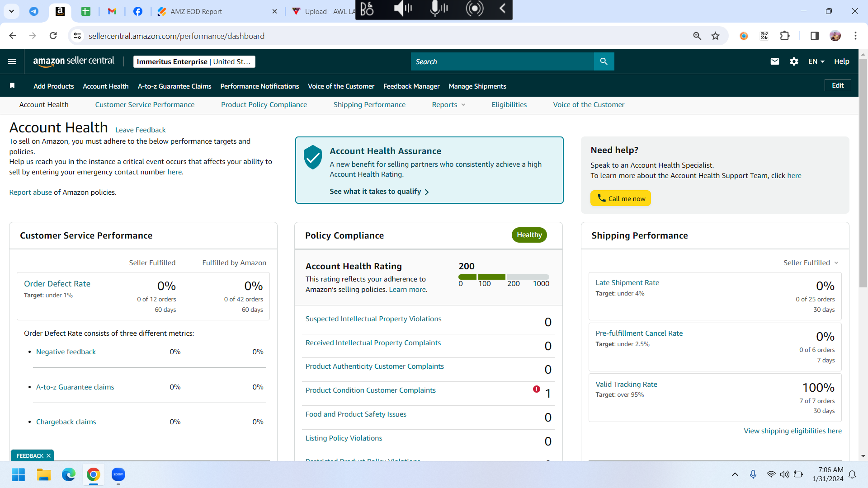Image resolution: width=868 pixels, height=488 pixels.
Task: Click the search magnifier button
Action: coord(604,61)
